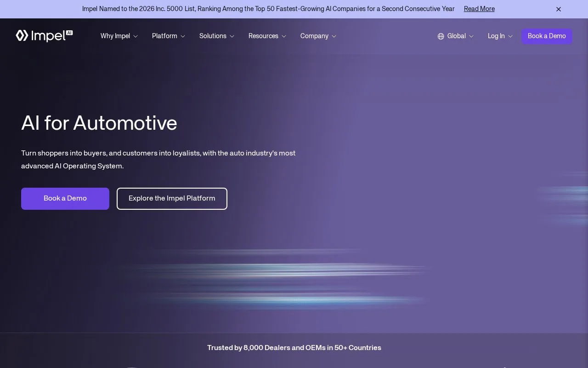Screen dimensions: 588x368
Task: Click 'Trusted by 8,000 Dealers and OEMs' text
Action: coord(294,348)
